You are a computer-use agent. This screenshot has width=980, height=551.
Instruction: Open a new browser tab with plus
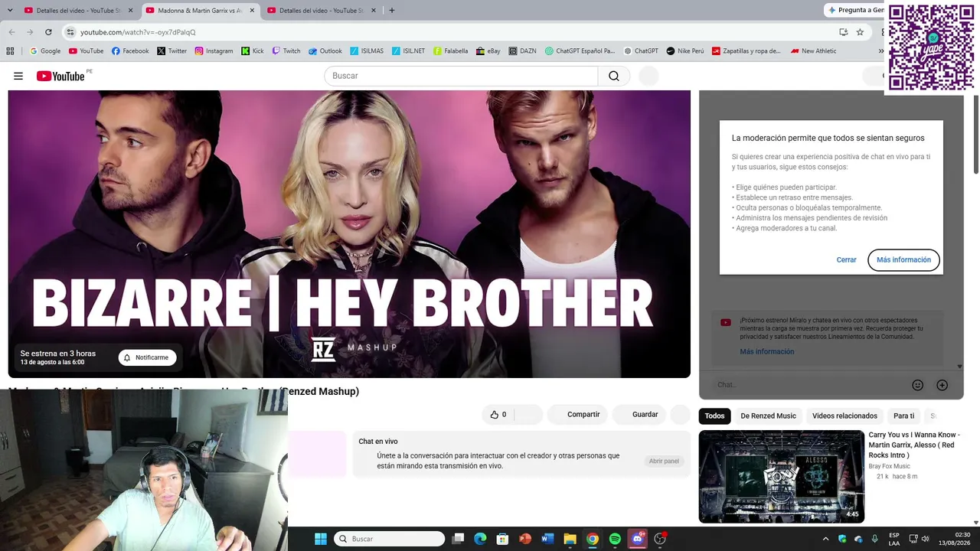tap(392, 11)
